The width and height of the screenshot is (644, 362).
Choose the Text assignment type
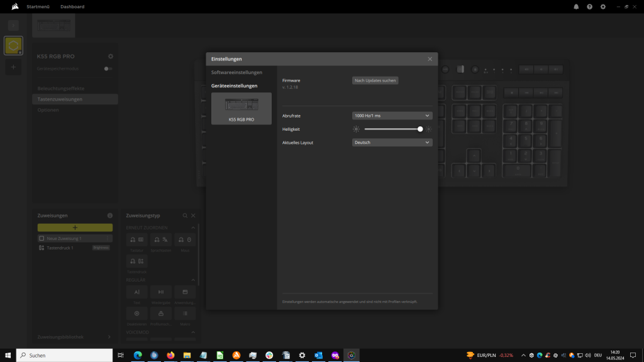tap(136, 292)
